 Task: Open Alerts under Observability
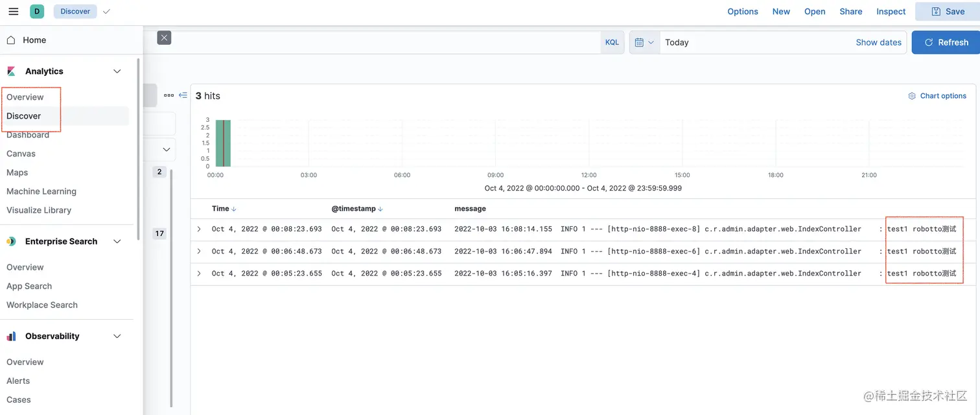pyautogui.click(x=18, y=381)
